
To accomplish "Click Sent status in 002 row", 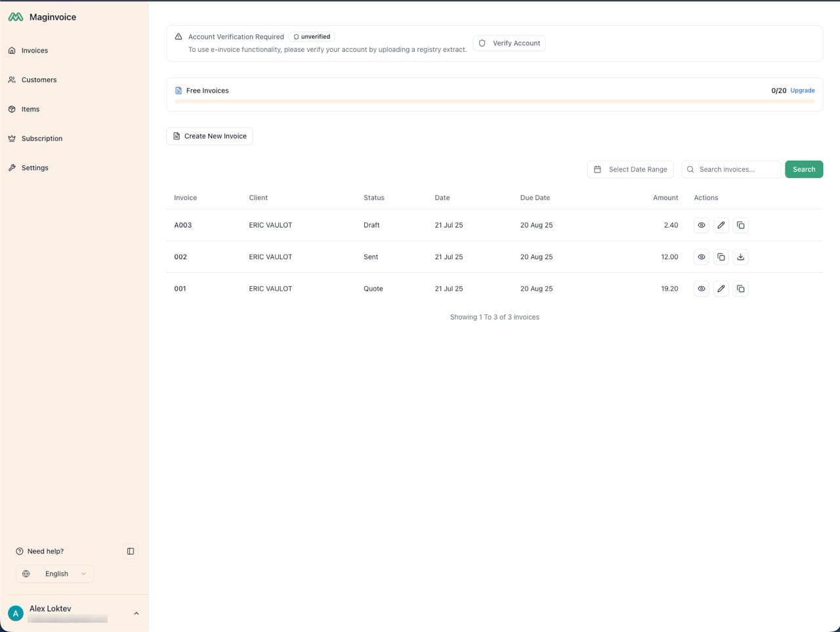I will (371, 257).
